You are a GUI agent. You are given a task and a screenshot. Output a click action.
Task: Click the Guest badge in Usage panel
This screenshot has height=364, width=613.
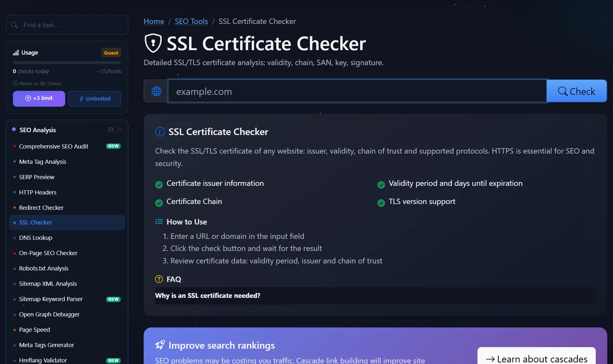click(x=111, y=53)
